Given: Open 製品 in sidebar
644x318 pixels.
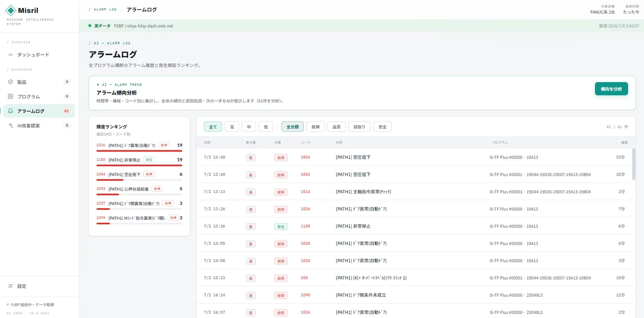Looking at the screenshot, I should 39,82.
